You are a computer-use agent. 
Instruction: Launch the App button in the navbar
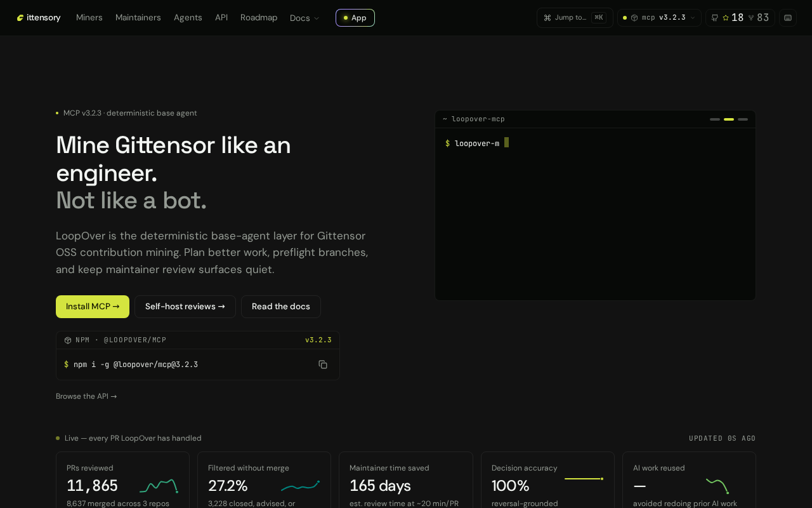click(x=355, y=18)
